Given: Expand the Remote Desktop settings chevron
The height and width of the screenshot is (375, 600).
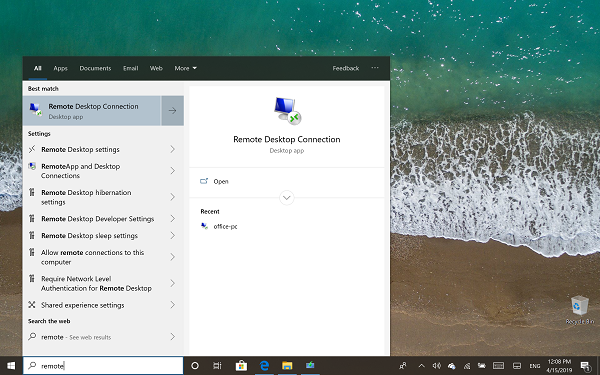Looking at the screenshot, I should click(173, 149).
